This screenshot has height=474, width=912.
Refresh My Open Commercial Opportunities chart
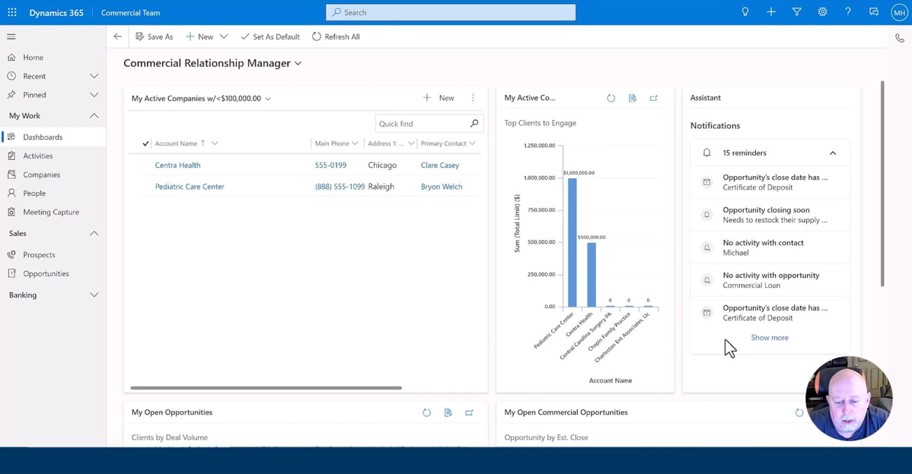[799, 412]
